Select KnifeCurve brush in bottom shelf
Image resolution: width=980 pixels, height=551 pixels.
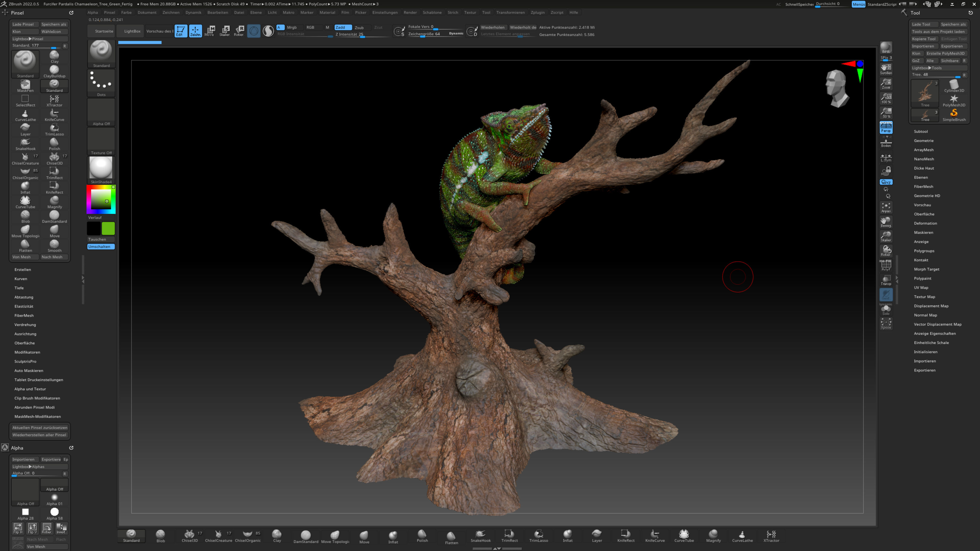coord(655,536)
